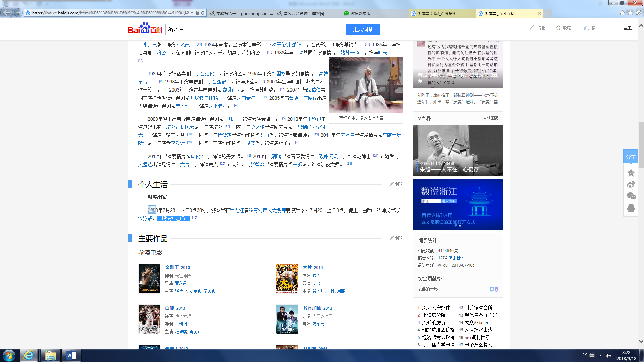644x362 pixels.
Task: Share to WeChat from the side panel
Action: pyautogui.click(x=631, y=196)
